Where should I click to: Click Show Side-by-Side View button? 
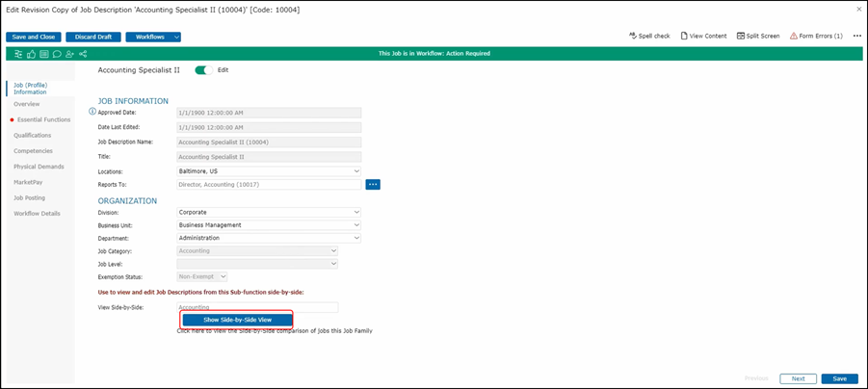tap(237, 319)
